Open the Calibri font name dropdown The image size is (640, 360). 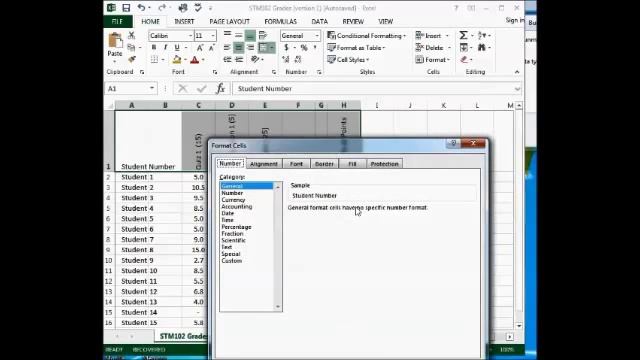pos(190,36)
